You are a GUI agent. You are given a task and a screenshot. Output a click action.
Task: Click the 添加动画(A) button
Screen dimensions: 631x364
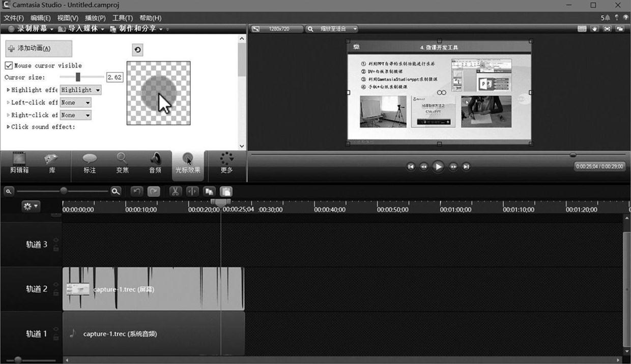point(39,49)
